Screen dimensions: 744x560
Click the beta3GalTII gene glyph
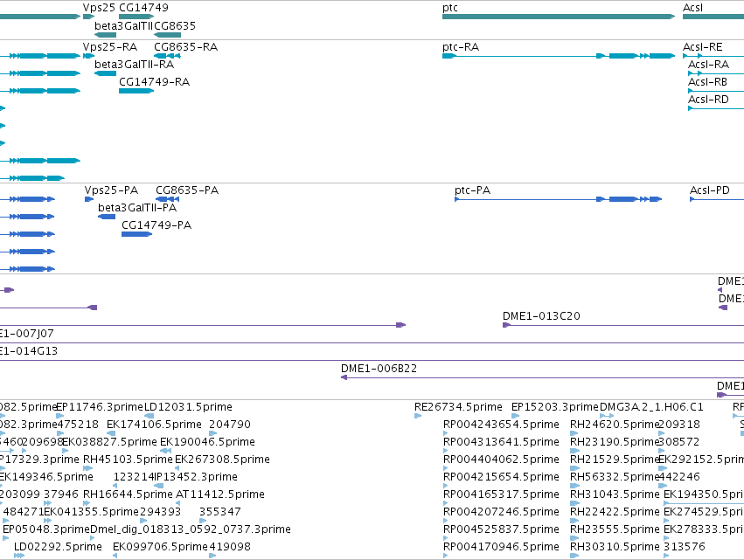105,35
